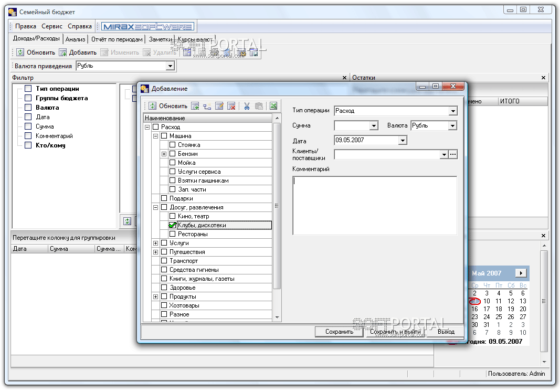
Task: Click the add category icon in dialog toolbar
Action: click(195, 106)
